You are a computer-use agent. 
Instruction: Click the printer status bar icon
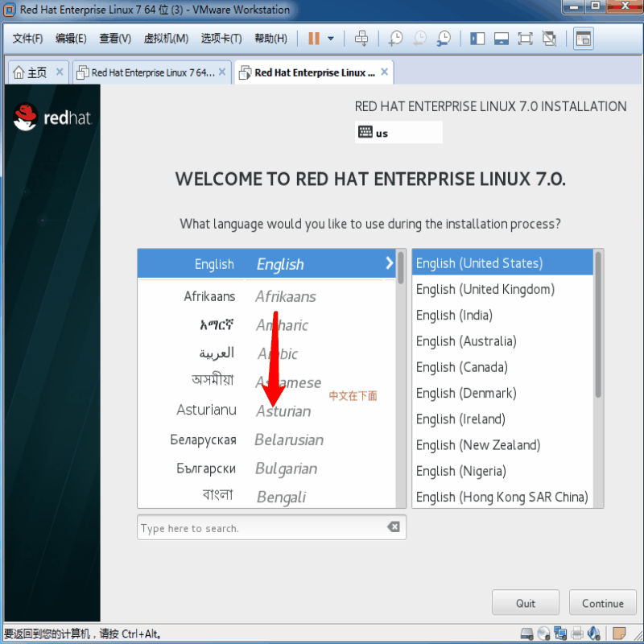pyautogui.click(x=577, y=634)
